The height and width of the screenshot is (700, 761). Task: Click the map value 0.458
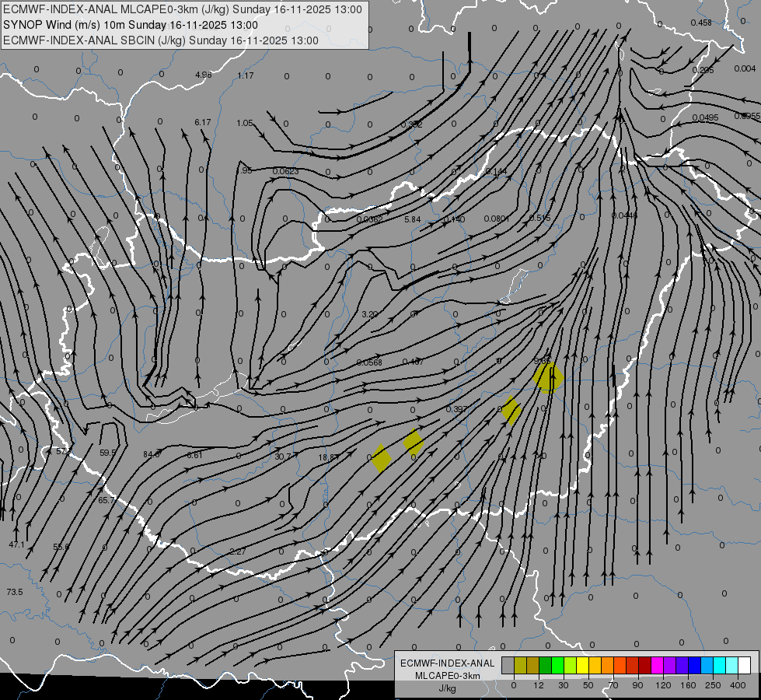coord(701,23)
